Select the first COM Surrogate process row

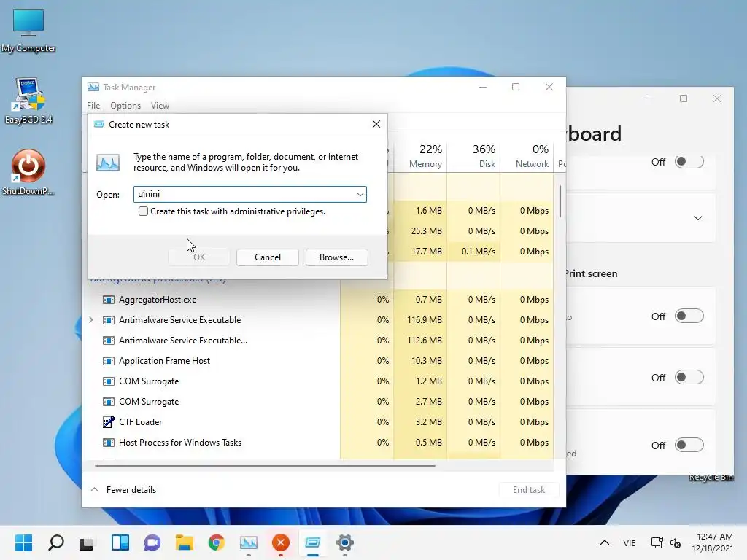coord(318,381)
